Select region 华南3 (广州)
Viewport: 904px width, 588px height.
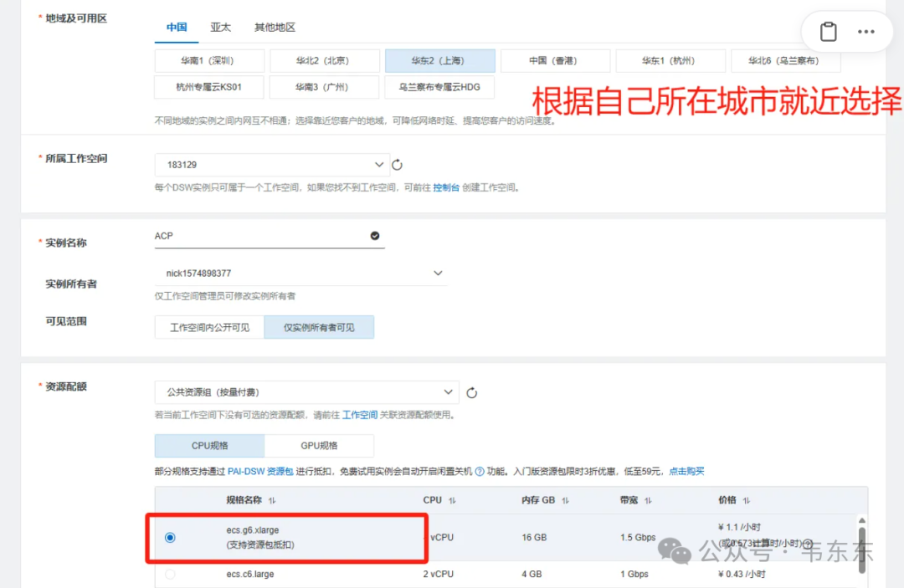[324, 87]
